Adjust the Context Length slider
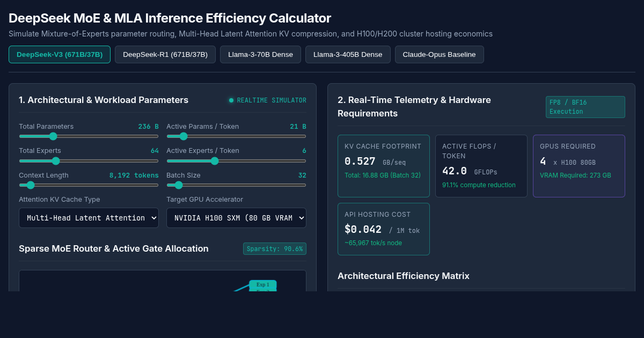The image size is (644, 338). pyautogui.click(x=89, y=185)
